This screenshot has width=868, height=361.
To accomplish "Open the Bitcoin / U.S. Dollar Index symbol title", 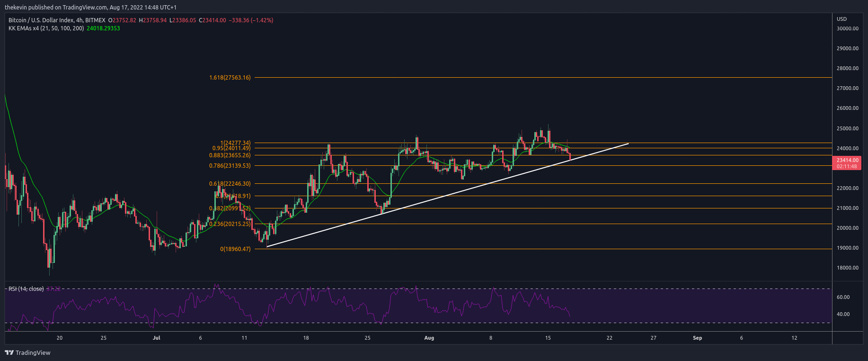I will coord(57,20).
